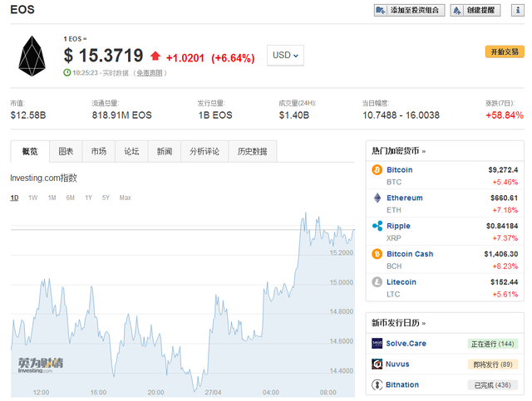Open the 免责声明 disclaimer link

150,73
